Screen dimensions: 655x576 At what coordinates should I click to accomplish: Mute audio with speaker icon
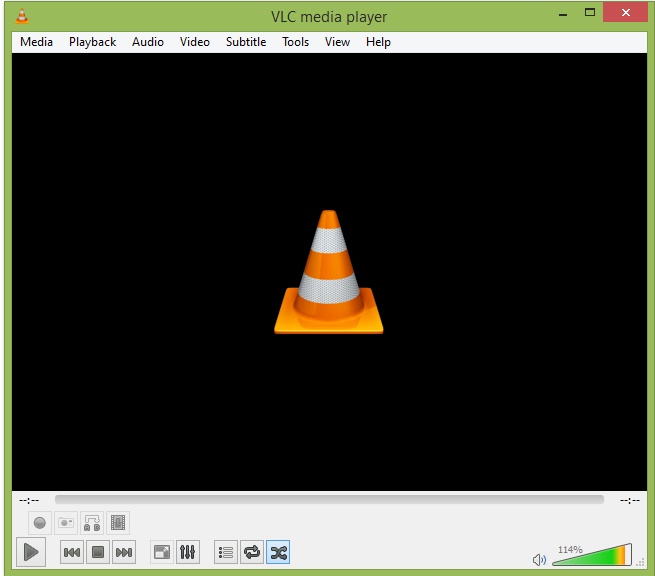click(539, 559)
